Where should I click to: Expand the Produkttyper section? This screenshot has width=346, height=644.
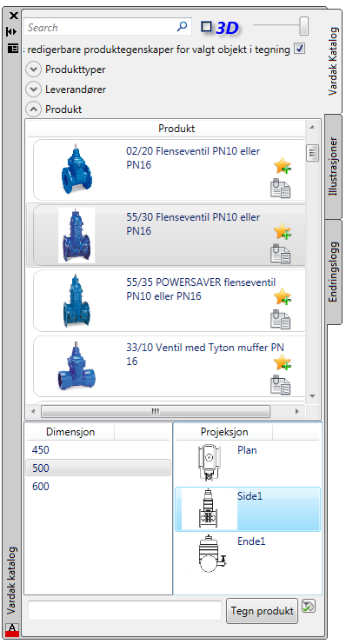tap(33, 70)
